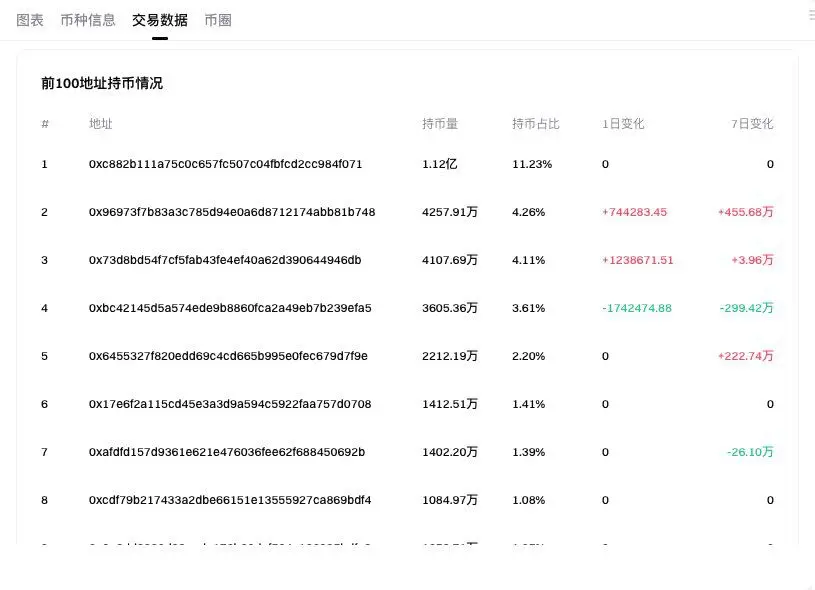The height and width of the screenshot is (590, 815).
Task: Open the menu icon at top right
Action: coord(811,16)
